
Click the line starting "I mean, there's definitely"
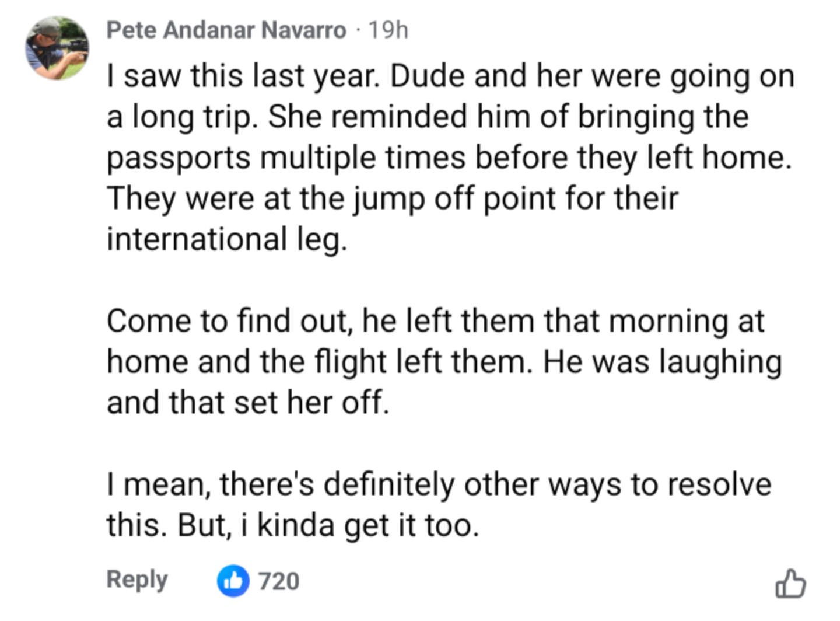439,484
